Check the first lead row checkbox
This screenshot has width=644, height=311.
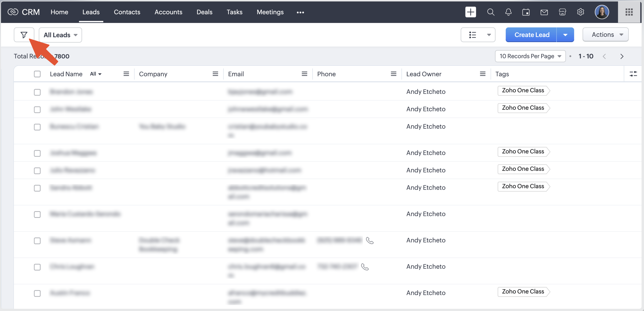click(37, 92)
